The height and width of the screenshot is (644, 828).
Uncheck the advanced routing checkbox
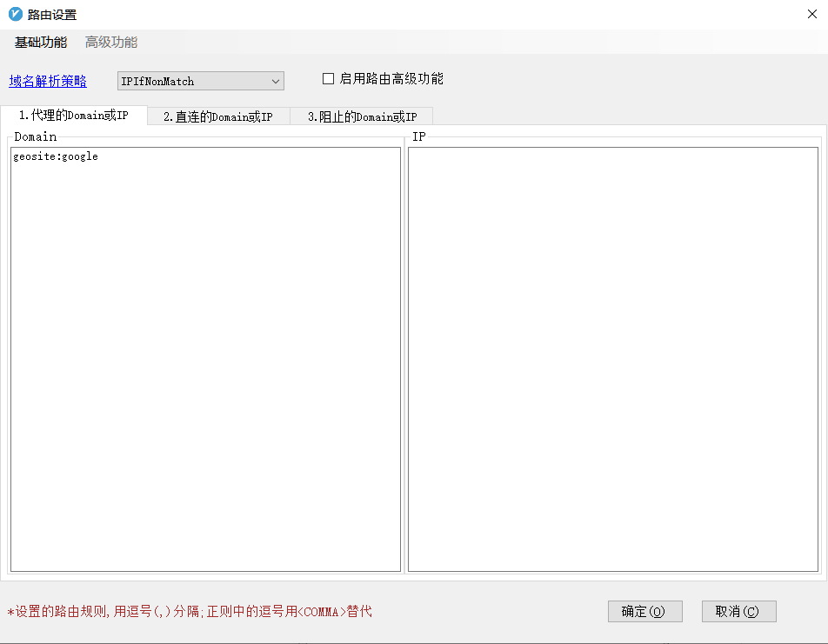tap(328, 78)
